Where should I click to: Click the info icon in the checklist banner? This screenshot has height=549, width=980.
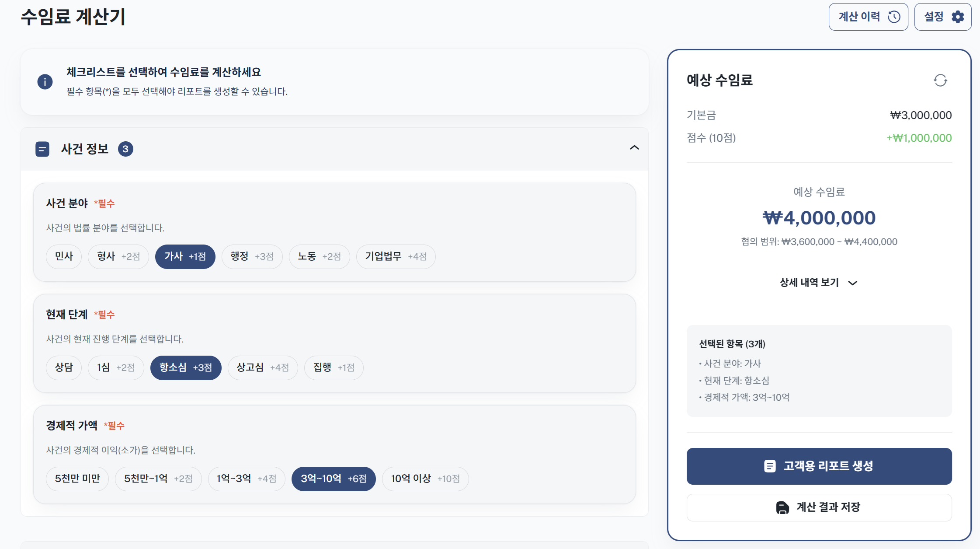(x=45, y=81)
